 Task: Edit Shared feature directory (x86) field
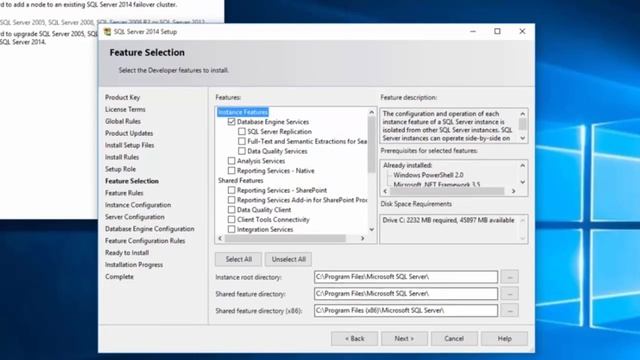[x=406, y=311]
